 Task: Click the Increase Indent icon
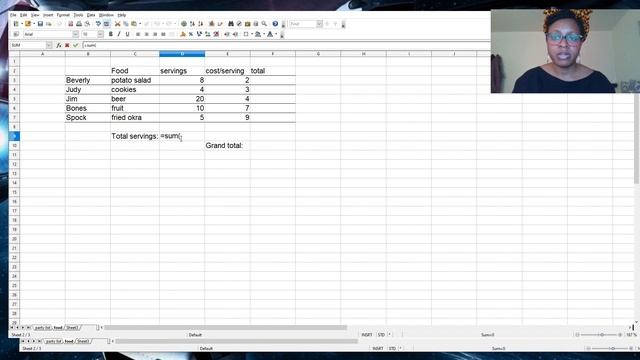pyautogui.click(x=236, y=34)
